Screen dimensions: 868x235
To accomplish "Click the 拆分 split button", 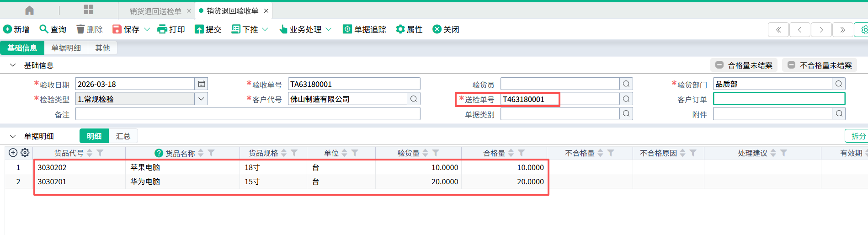I will tap(858, 136).
